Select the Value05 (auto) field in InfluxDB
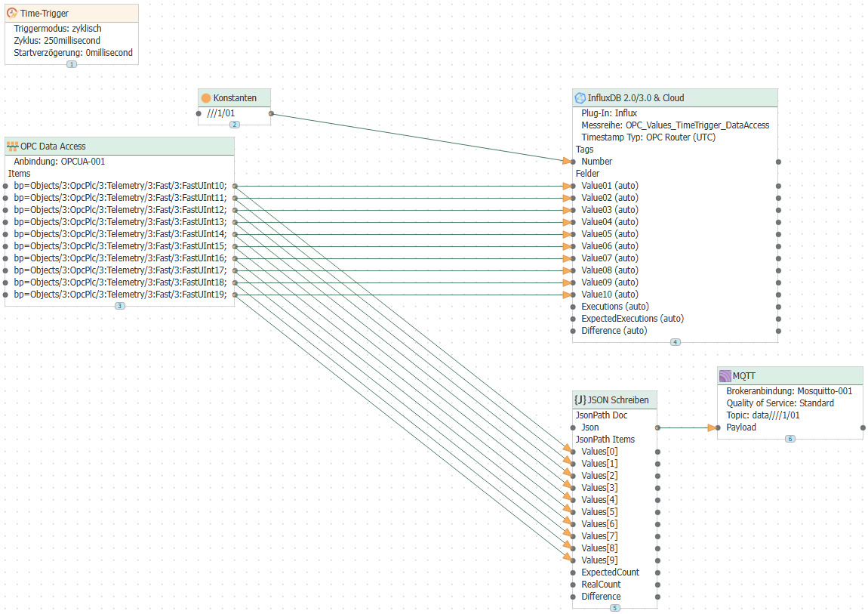 coord(609,234)
